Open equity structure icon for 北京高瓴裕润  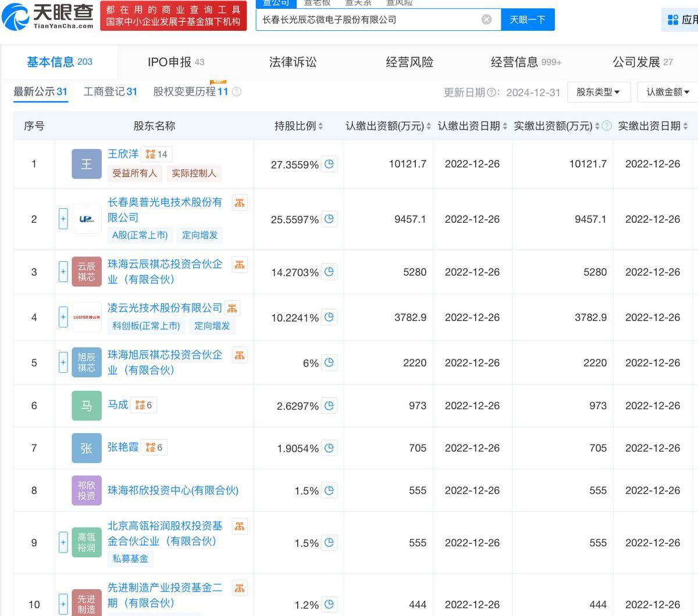[240, 526]
